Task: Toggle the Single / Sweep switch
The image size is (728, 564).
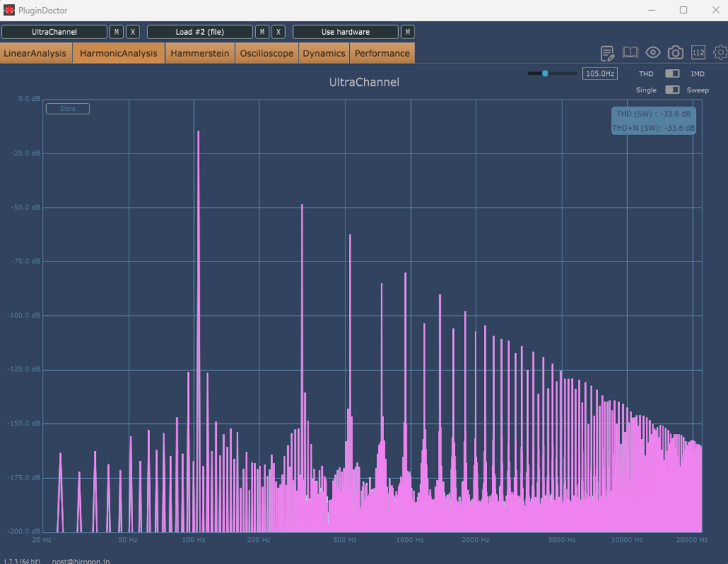Action: [673, 90]
